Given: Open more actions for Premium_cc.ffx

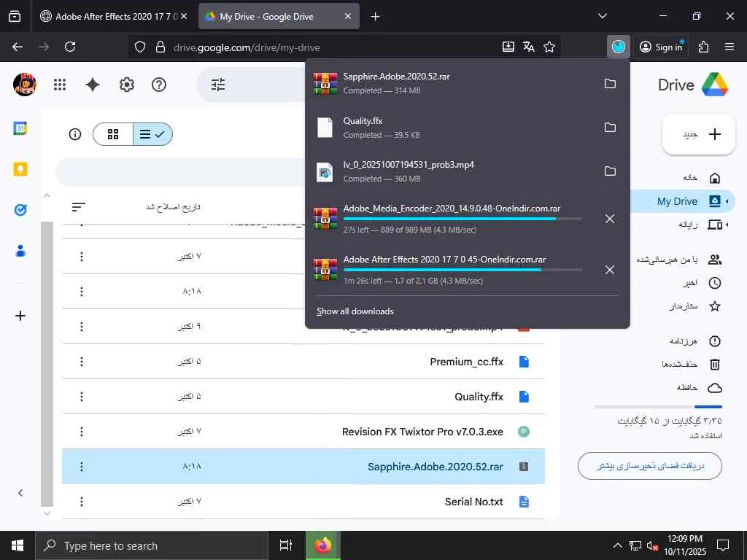Looking at the screenshot, I should (x=82, y=362).
